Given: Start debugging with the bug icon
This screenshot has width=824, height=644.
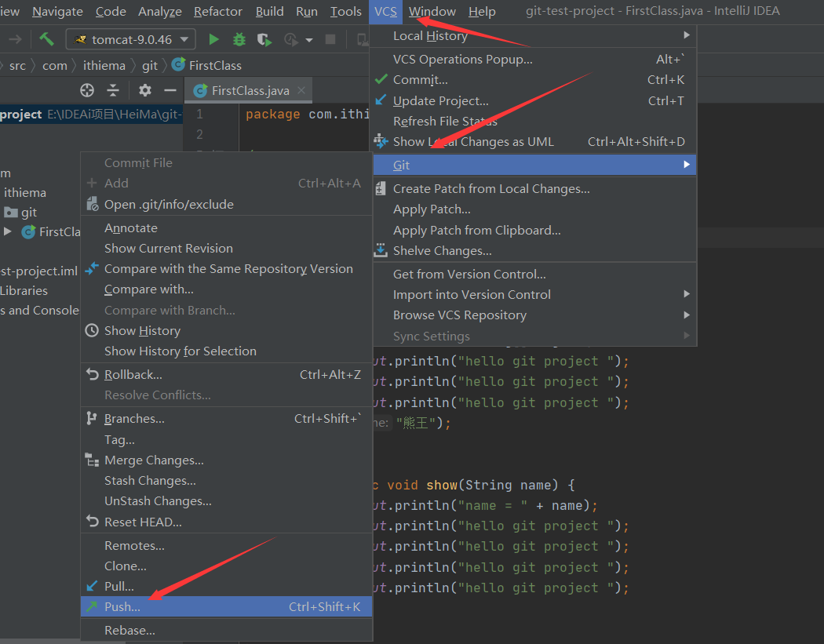Looking at the screenshot, I should click(239, 39).
